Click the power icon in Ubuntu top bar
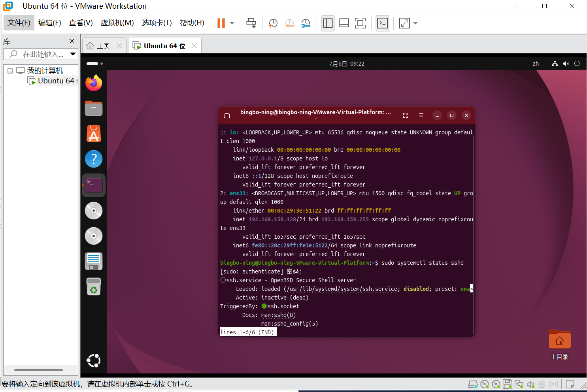This screenshot has height=392, width=587. pos(577,64)
